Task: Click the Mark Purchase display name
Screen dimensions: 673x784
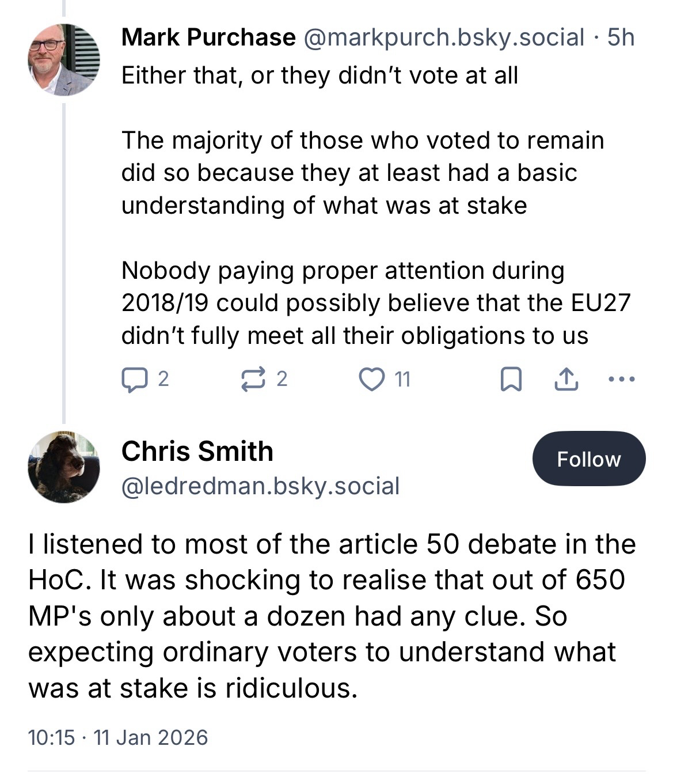Action: tap(208, 38)
